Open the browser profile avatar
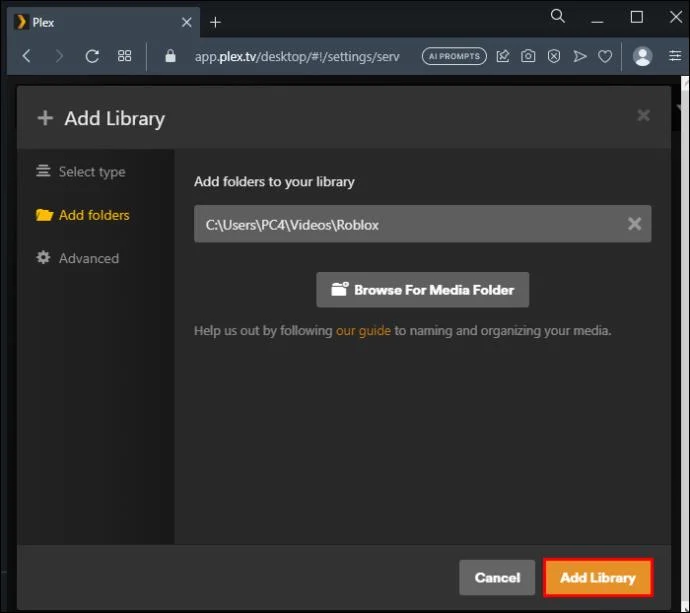The image size is (690, 613). pyautogui.click(x=642, y=56)
